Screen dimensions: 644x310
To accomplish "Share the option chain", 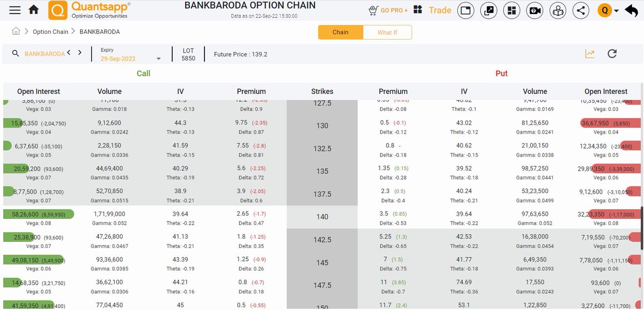I will click(x=581, y=10).
